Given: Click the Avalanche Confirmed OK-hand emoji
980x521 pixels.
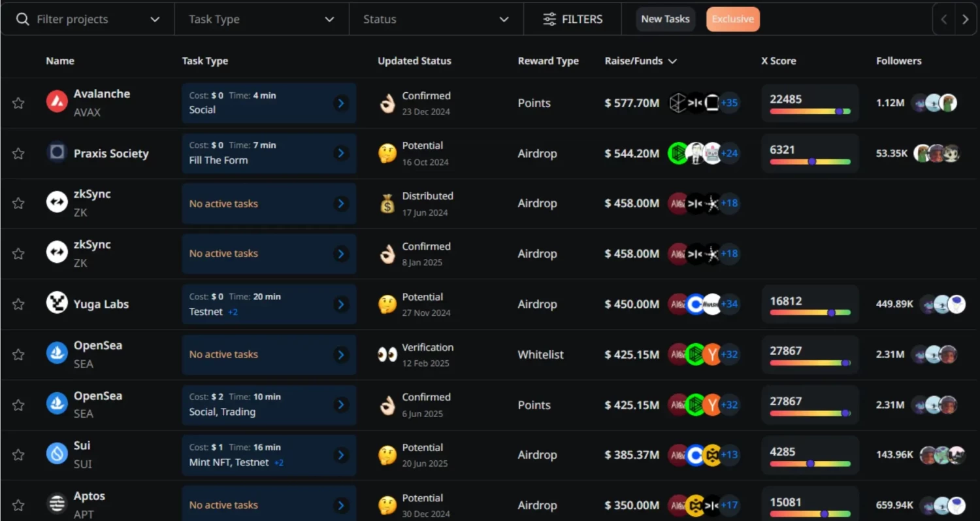Looking at the screenshot, I should coord(387,103).
